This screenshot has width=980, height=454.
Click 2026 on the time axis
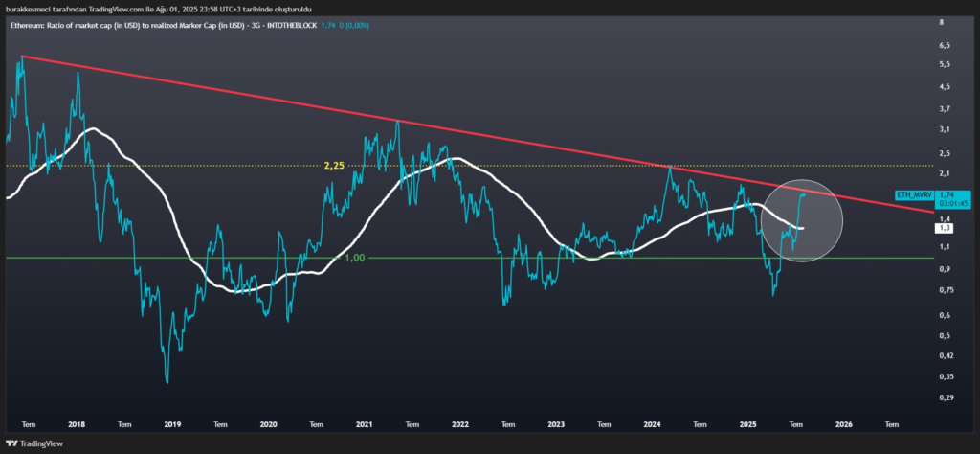point(843,421)
